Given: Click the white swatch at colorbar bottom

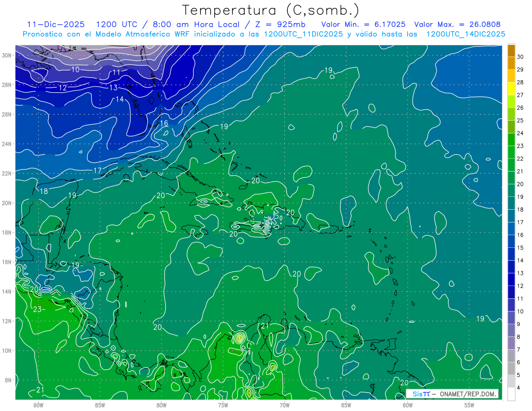Looking at the screenshot, I should [511, 394].
